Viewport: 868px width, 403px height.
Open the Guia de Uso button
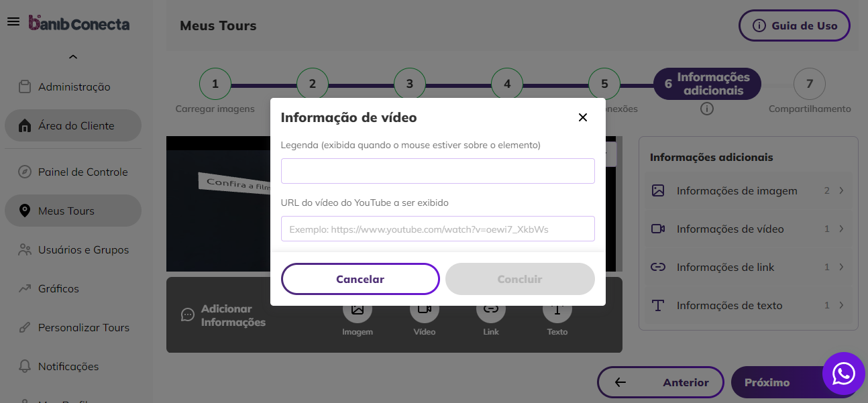pyautogui.click(x=794, y=25)
